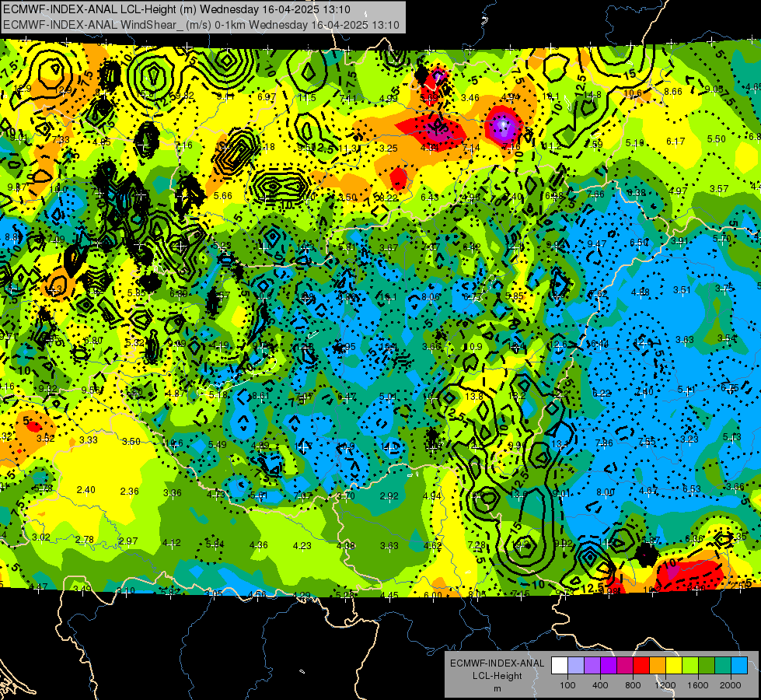Image resolution: width=761 pixels, height=700 pixels.
Task: Click the wind shear value '6.17'
Action: click(675, 142)
